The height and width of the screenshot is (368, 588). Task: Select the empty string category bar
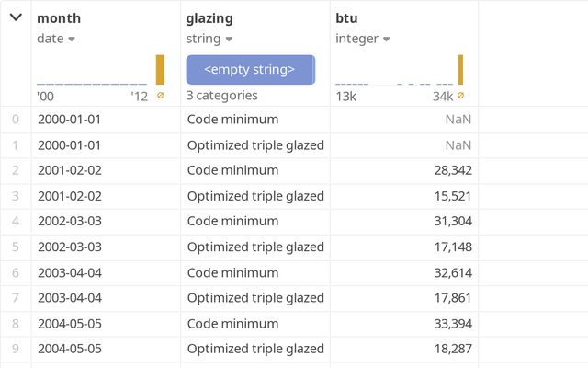pyautogui.click(x=250, y=70)
